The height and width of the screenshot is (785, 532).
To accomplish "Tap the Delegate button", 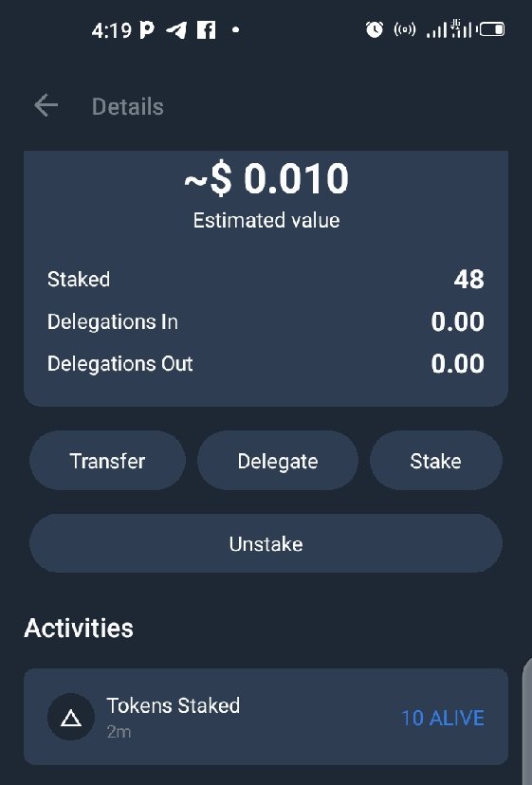I will point(278,461).
